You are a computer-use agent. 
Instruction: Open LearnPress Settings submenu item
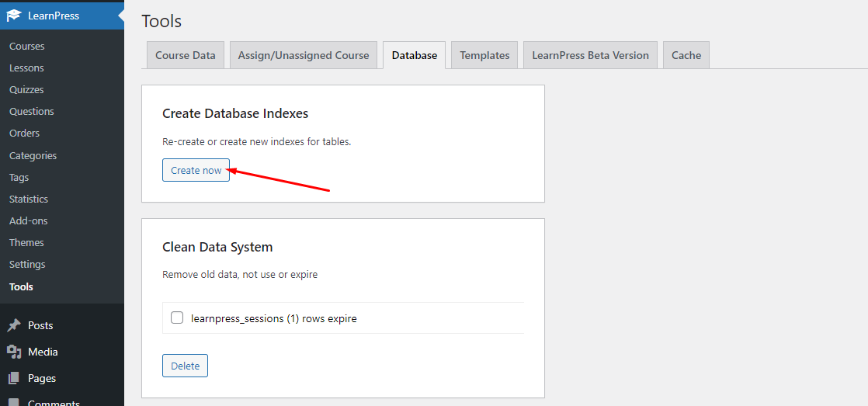tap(27, 265)
